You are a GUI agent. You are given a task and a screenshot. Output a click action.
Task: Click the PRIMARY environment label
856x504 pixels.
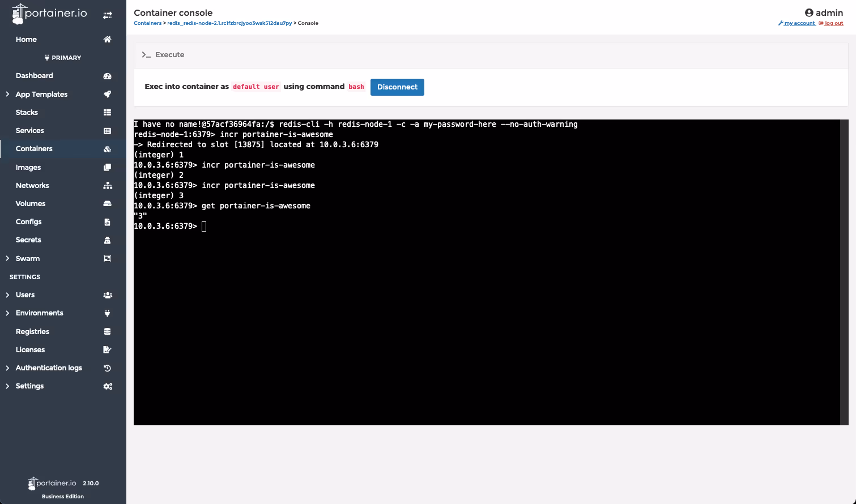pos(63,58)
